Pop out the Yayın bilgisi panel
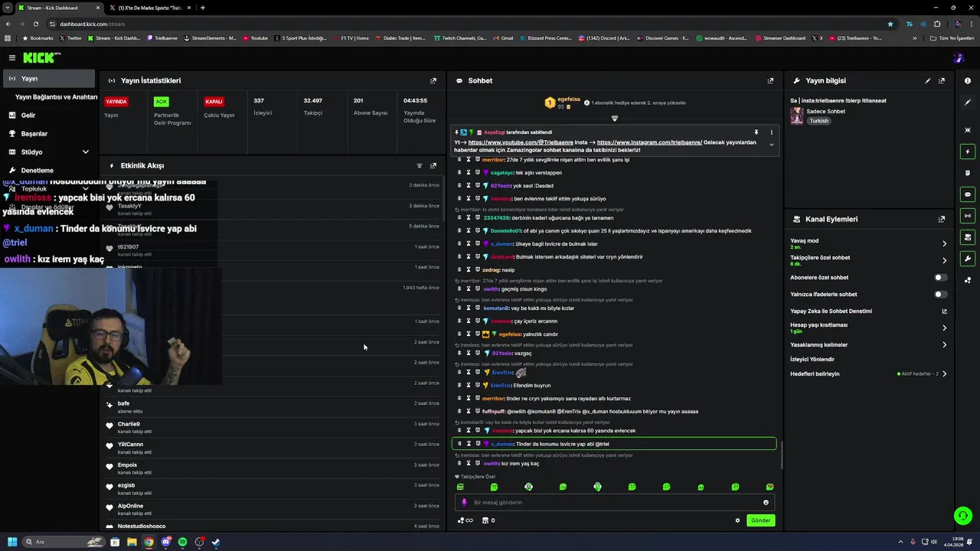Viewport: 980px width, 551px height. [942, 80]
